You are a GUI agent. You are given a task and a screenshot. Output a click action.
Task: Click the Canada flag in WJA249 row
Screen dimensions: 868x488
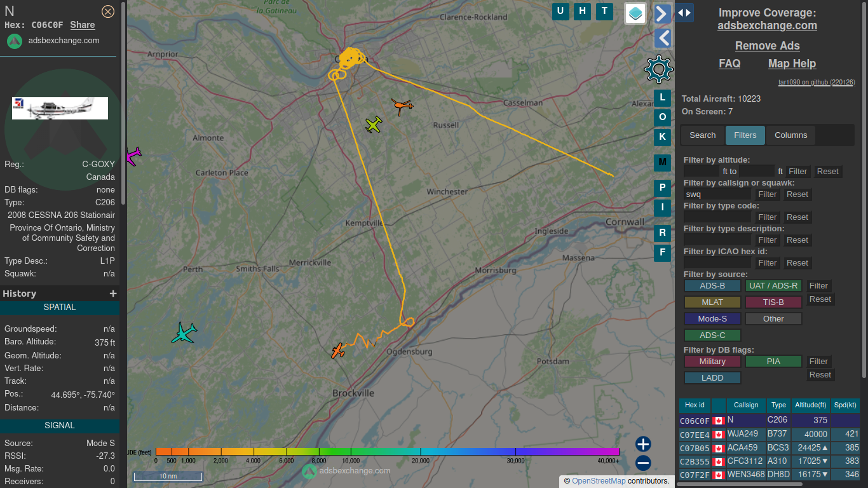pos(719,435)
